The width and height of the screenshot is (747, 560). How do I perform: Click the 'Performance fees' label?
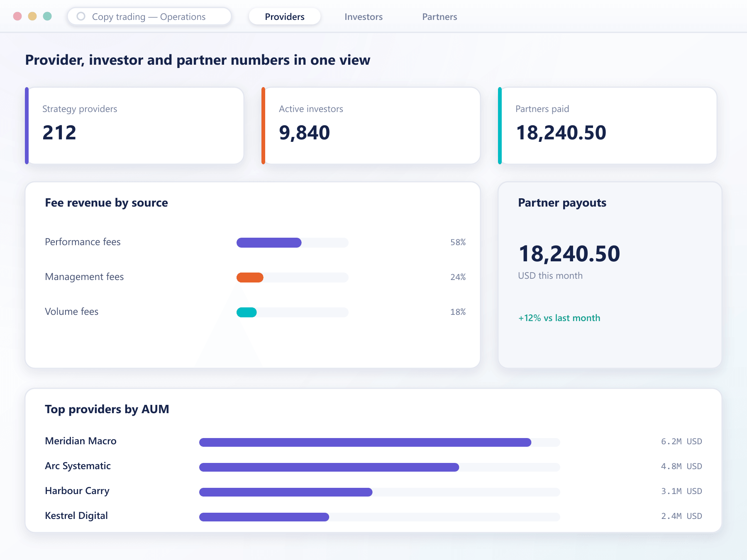coord(83,242)
